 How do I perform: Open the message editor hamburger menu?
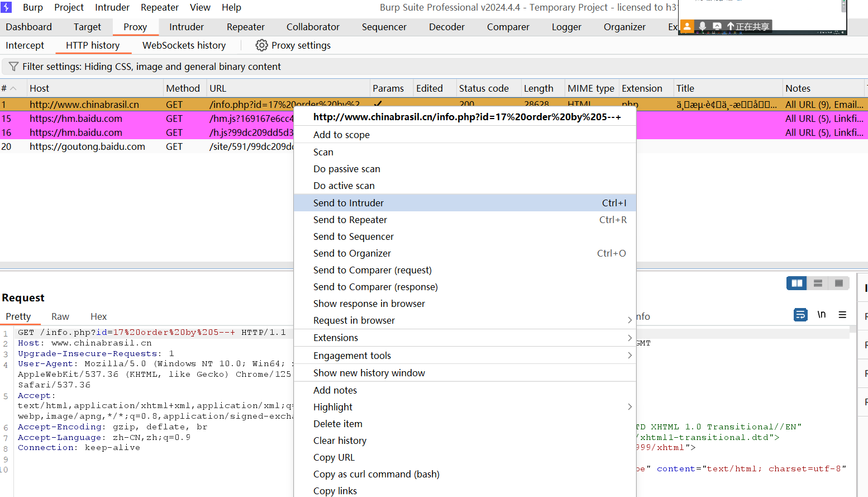point(842,315)
